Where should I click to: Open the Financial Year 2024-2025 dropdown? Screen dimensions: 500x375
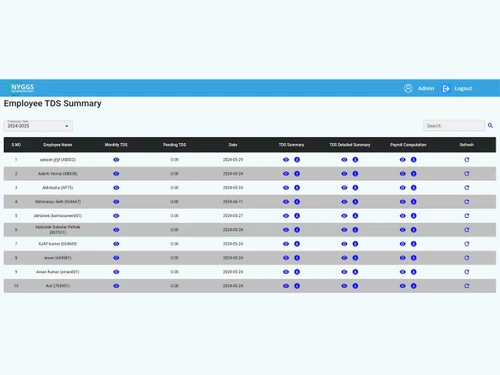(x=38, y=126)
